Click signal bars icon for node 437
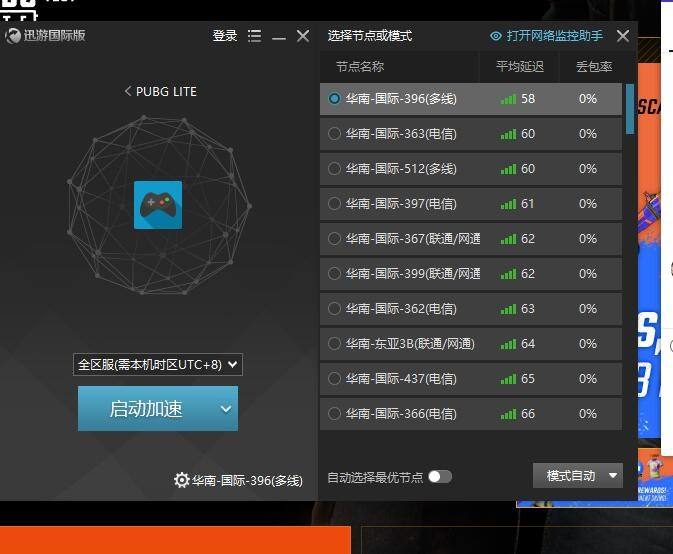This screenshot has height=554, width=673. point(508,379)
